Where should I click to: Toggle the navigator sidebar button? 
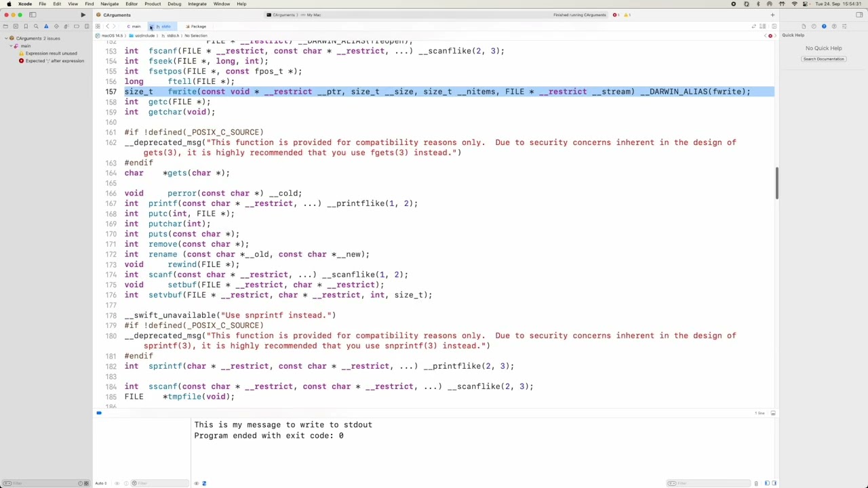[x=33, y=15]
